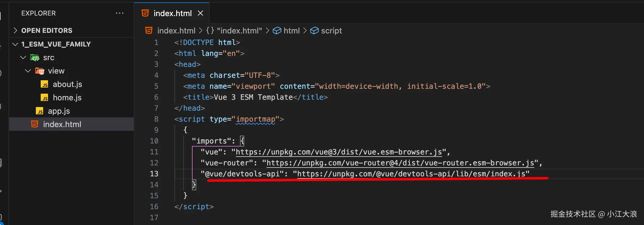Click the HTML5 icon in the breadcrumb
Viewport: 644px width, 225px height.
[149, 30]
